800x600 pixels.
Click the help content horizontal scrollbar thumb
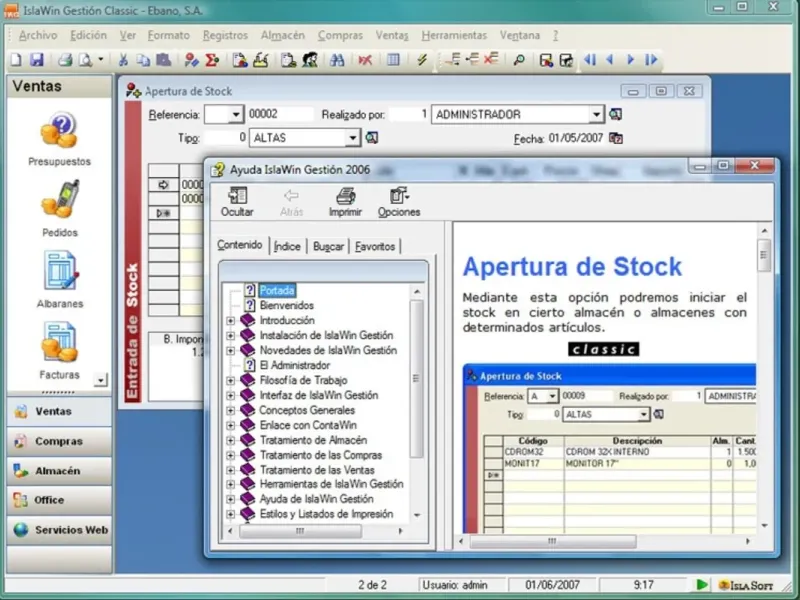pyautogui.click(x=553, y=541)
